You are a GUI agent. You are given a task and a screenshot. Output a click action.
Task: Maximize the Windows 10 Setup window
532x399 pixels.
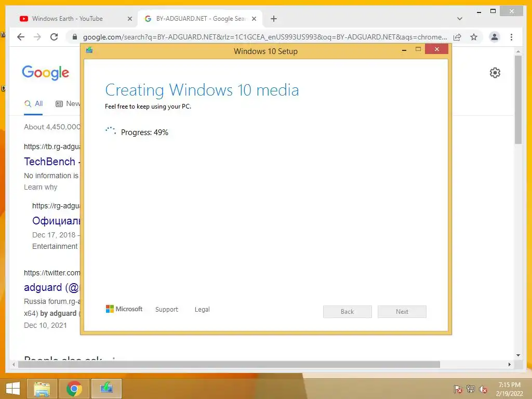[418, 49]
